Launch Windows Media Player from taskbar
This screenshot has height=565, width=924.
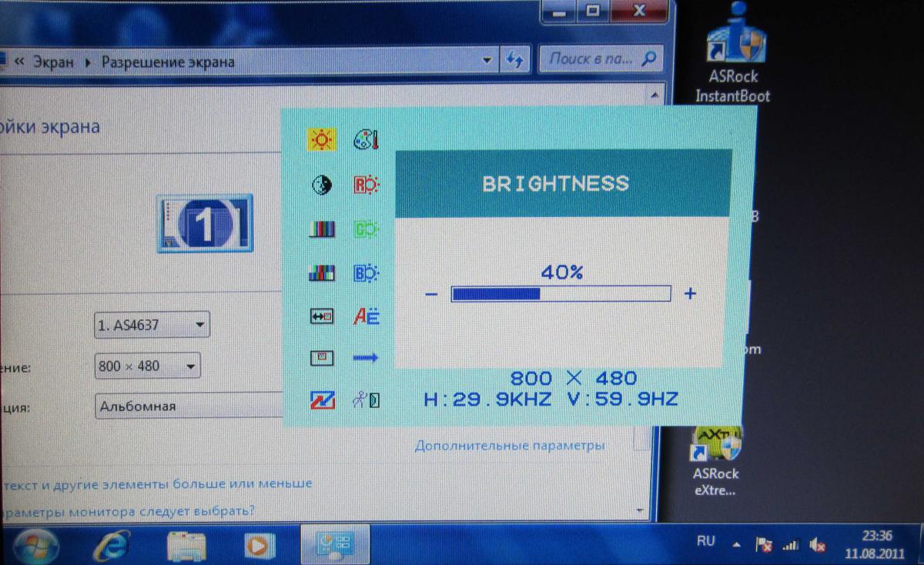click(258, 547)
